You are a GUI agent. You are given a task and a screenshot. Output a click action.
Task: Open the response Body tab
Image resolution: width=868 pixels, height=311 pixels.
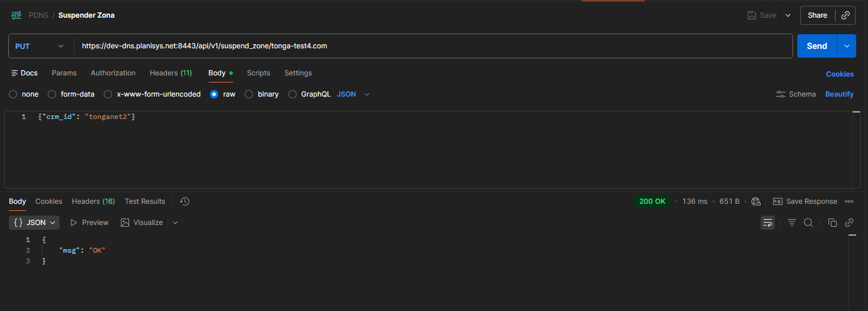[x=17, y=201]
